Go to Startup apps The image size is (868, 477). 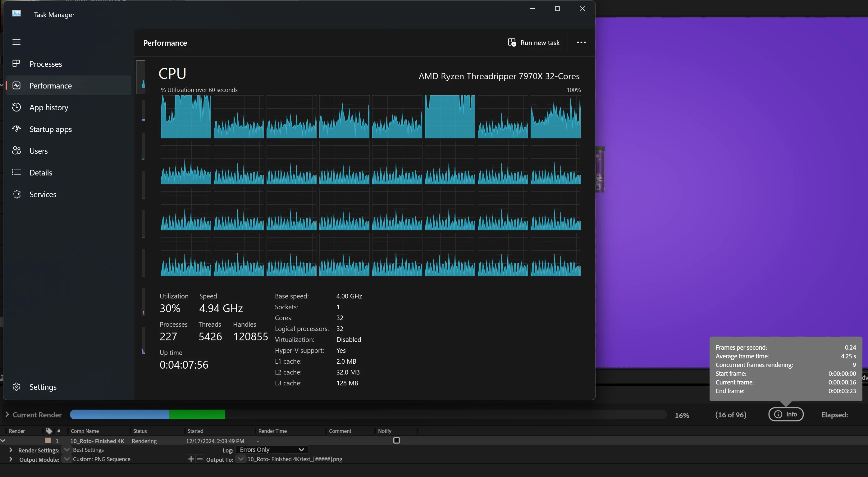coord(51,129)
